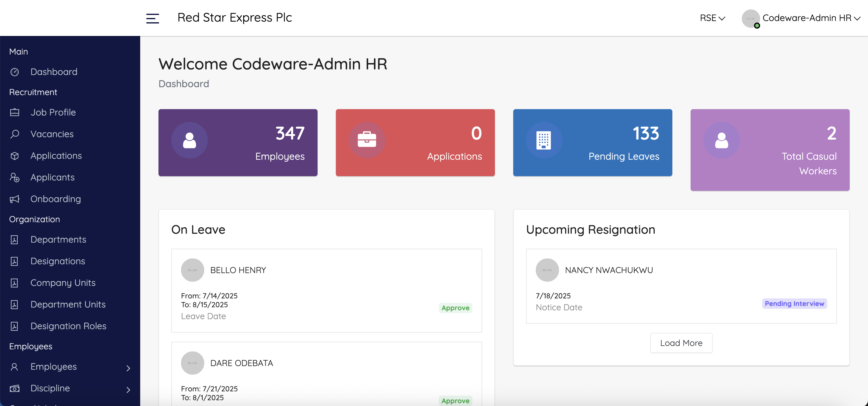Open Designation Roles menu item
The height and width of the screenshot is (406, 868).
68,326
